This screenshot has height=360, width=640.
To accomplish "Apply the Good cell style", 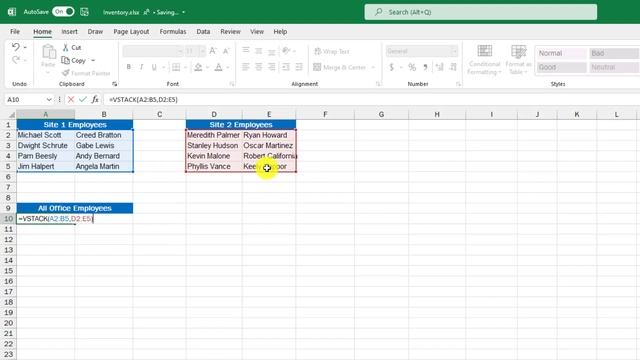I will click(561, 67).
